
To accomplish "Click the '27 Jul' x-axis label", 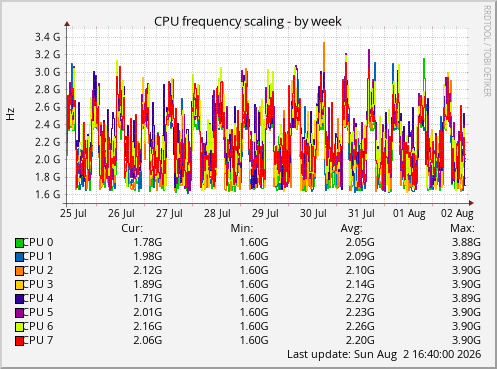I will click(169, 213).
